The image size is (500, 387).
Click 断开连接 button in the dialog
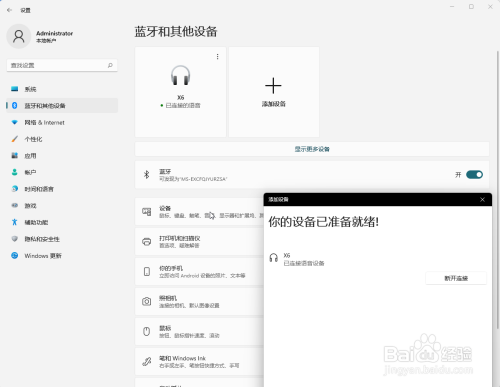click(x=456, y=278)
